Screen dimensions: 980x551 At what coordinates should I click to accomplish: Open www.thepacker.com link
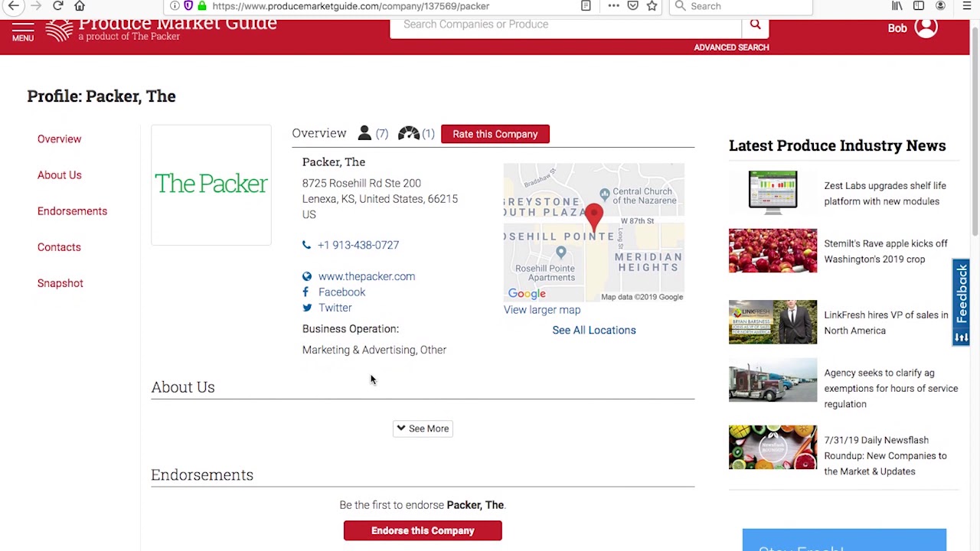(x=367, y=276)
